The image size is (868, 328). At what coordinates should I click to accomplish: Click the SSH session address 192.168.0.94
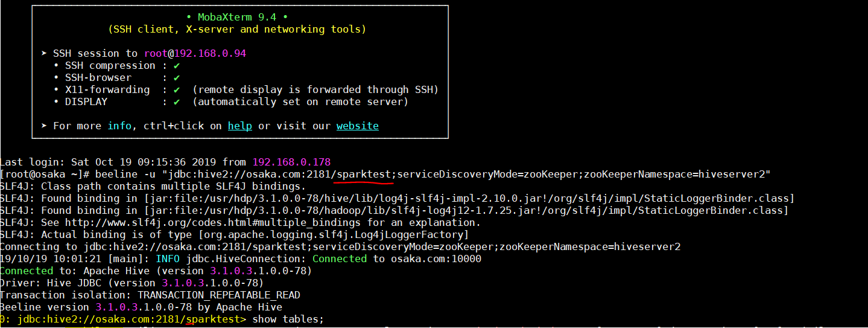tap(210, 54)
